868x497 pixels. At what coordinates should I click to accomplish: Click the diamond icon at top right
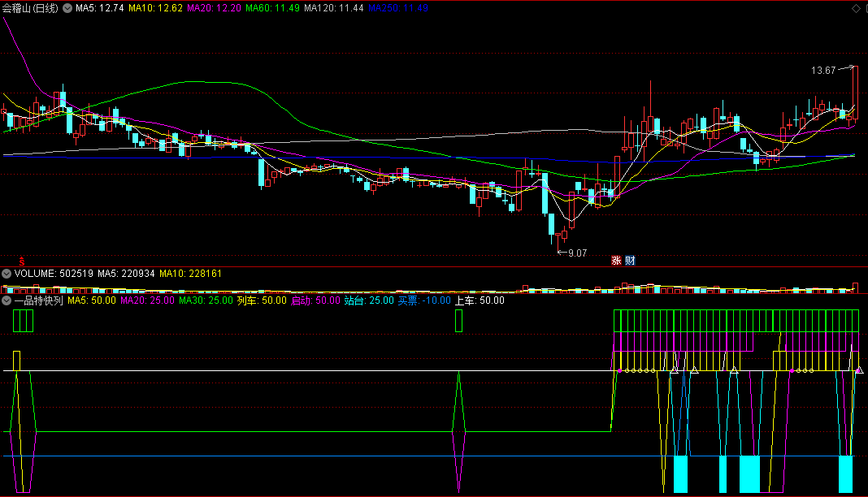[x=856, y=8]
